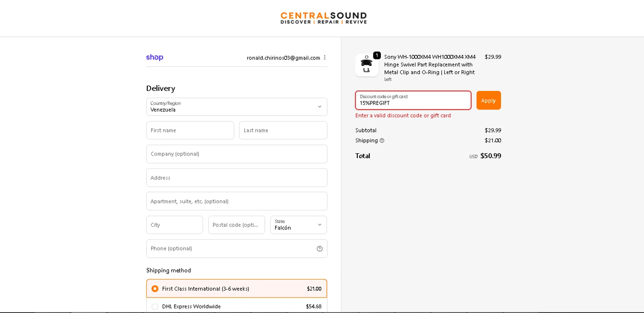Click the First name field

click(190, 130)
